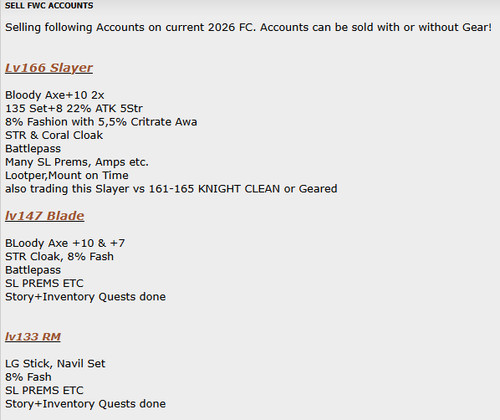Click the '8% Fash' line under RM

[28, 377]
